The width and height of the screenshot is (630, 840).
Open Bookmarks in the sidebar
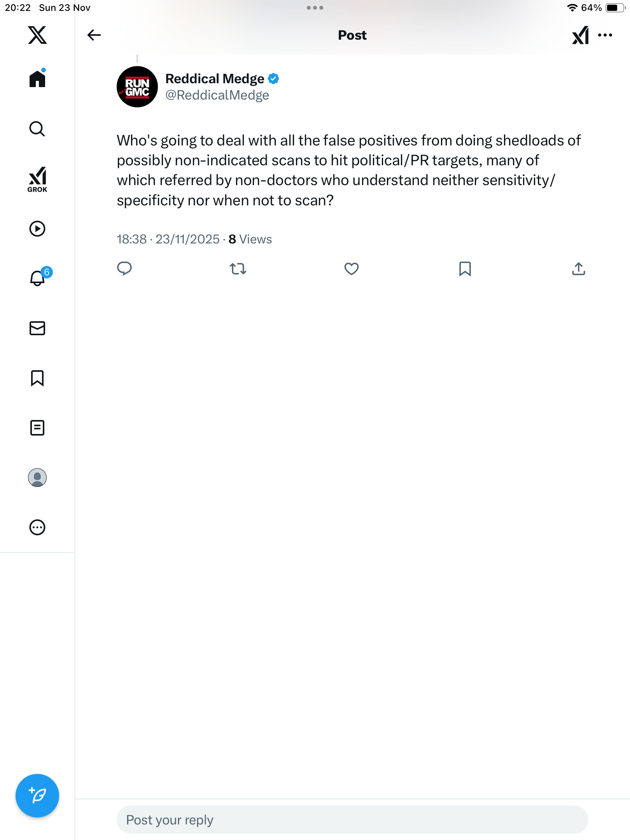(x=37, y=378)
